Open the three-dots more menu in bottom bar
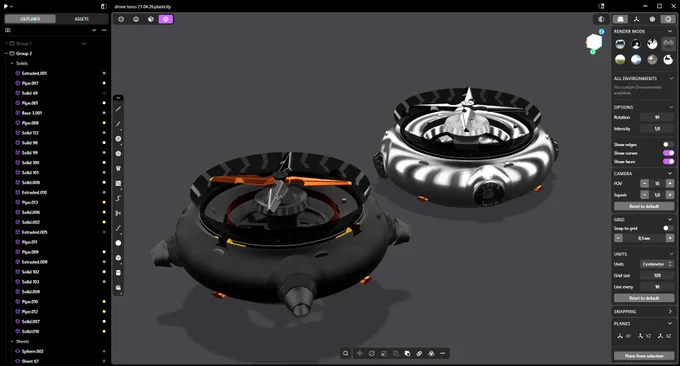Viewport: 680px width, 366px height. pos(443,353)
